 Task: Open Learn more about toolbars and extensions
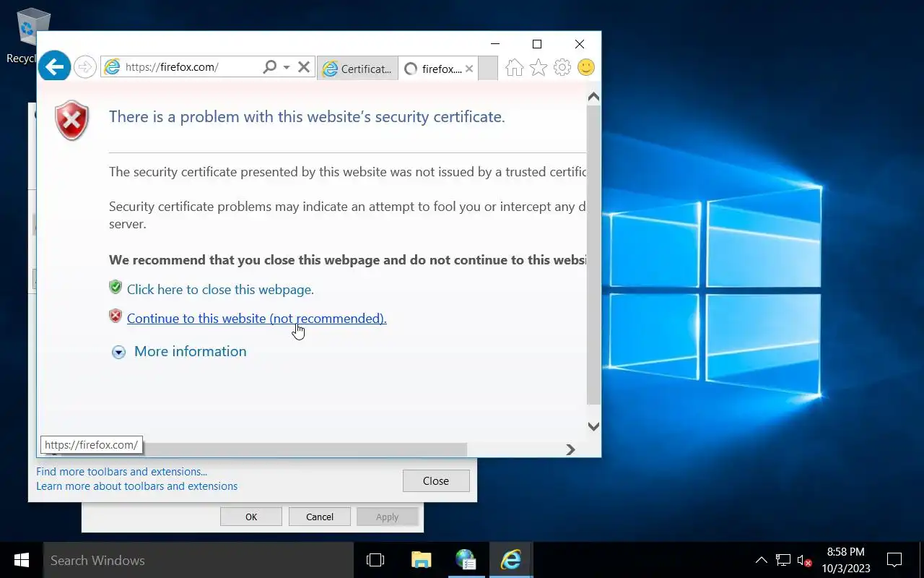point(136,486)
